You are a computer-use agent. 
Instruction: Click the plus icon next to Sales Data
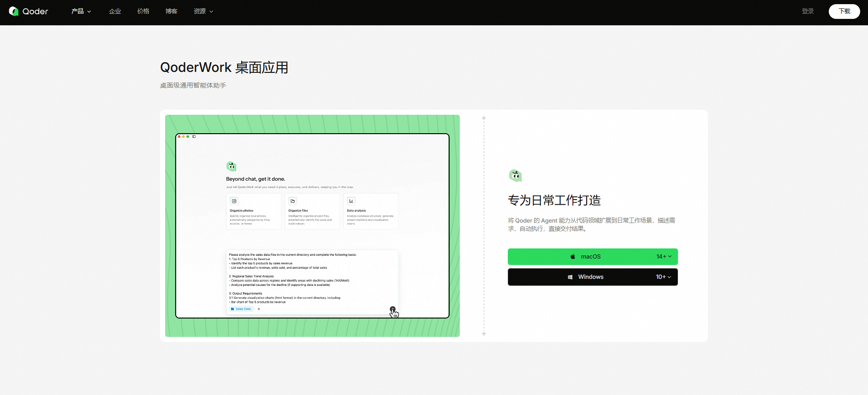pos(259,309)
